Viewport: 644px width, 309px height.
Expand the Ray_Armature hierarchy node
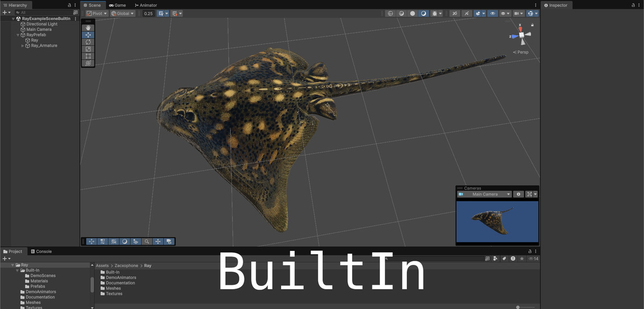tap(23, 46)
